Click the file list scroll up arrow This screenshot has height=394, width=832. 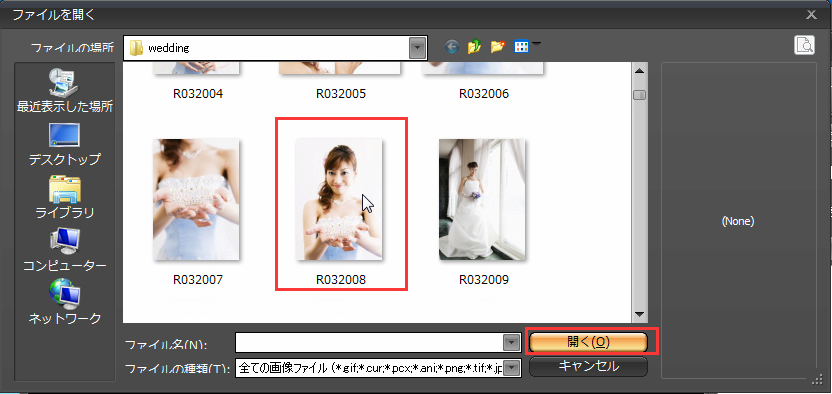[639, 71]
